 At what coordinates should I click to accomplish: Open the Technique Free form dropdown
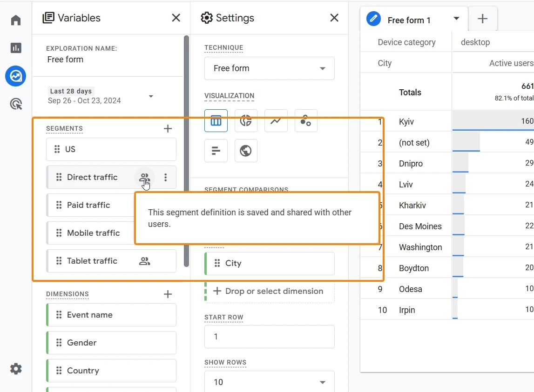tap(270, 68)
